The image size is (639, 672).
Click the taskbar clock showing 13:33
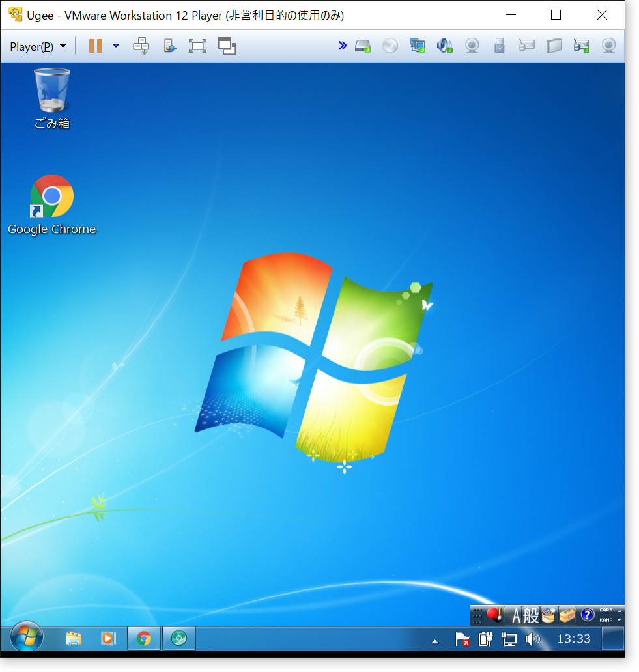(573, 639)
